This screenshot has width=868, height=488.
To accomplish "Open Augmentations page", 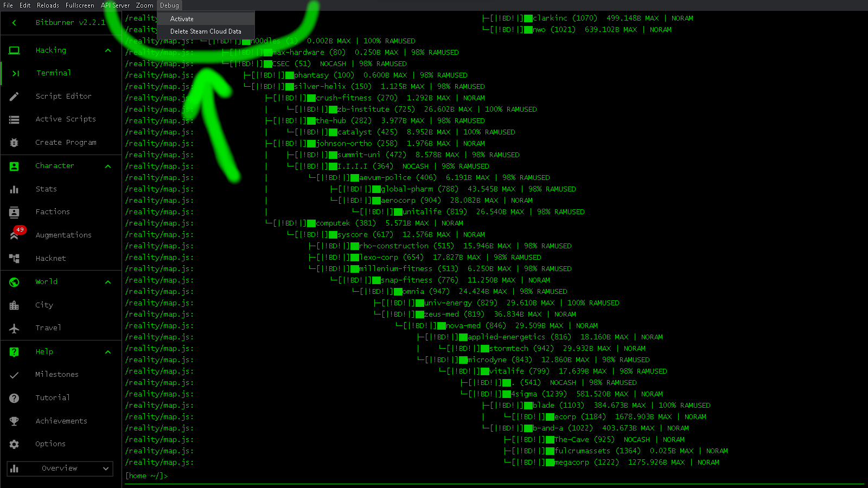I will click(63, 235).
